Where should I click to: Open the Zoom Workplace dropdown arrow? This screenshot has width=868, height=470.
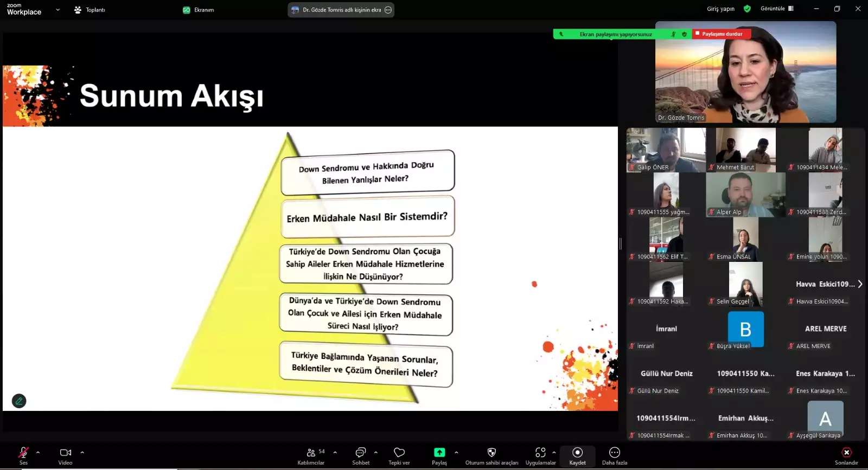point(58,9)
